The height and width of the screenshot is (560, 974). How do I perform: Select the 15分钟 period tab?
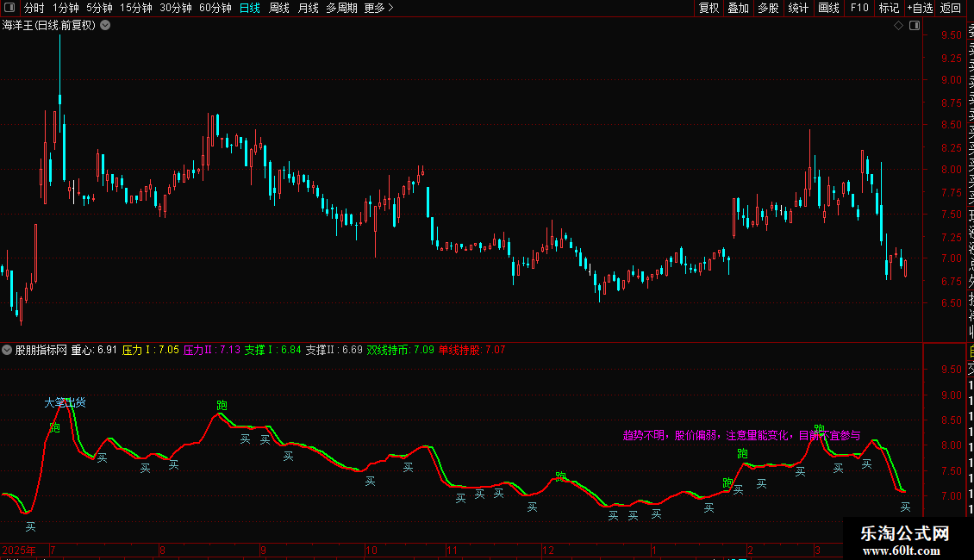pyautogui.click(x=136, y=8)
